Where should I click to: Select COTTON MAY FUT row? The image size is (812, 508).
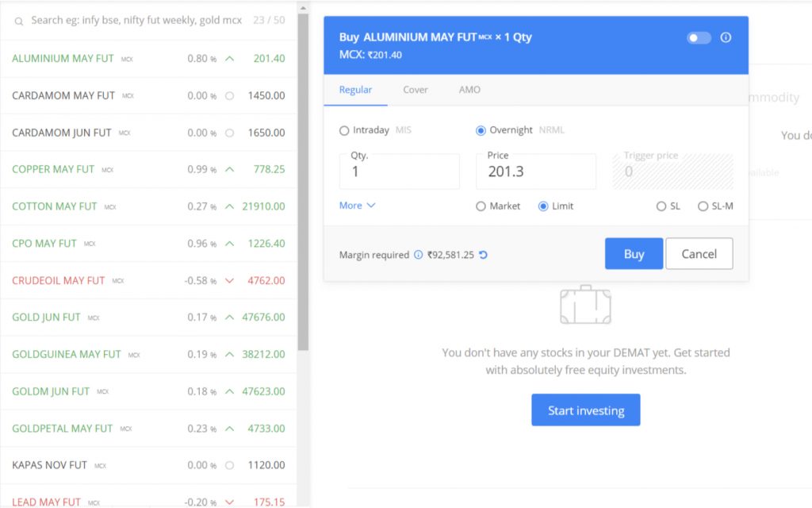[x=148, y=206]
